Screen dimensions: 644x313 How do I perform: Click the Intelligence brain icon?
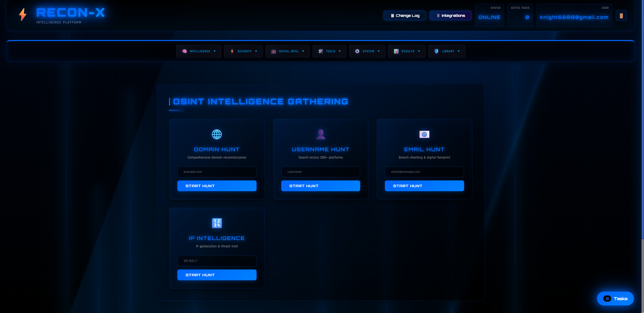184,51
